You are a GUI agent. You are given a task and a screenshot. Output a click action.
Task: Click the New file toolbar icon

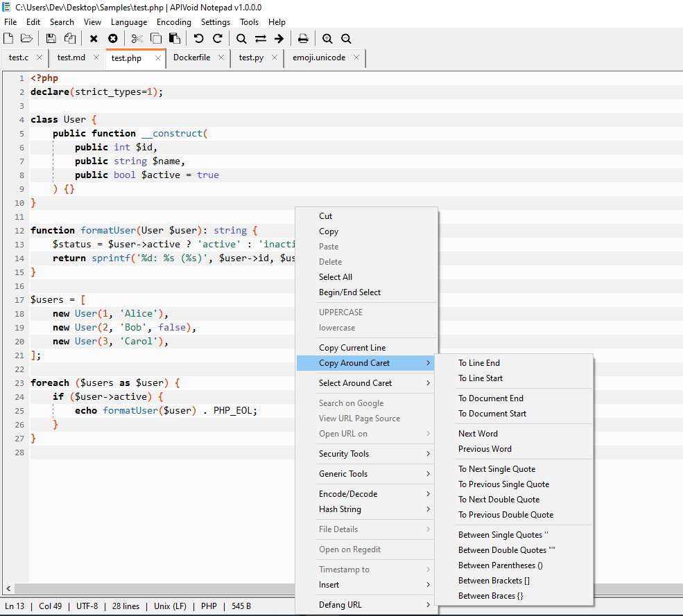8,38
